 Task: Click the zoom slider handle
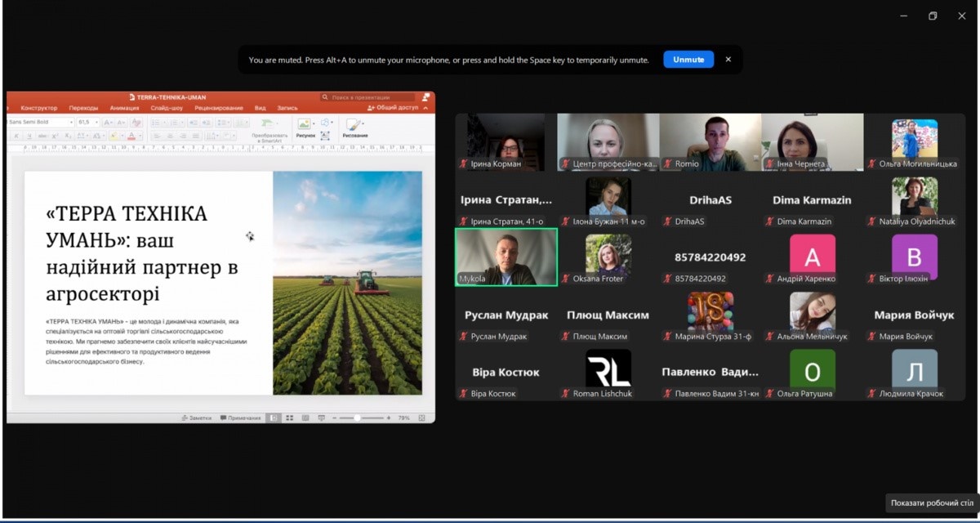pos(357,418)
